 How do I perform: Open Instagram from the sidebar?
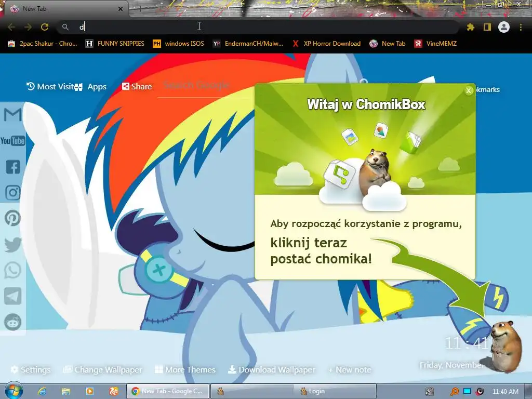(12, 192)
